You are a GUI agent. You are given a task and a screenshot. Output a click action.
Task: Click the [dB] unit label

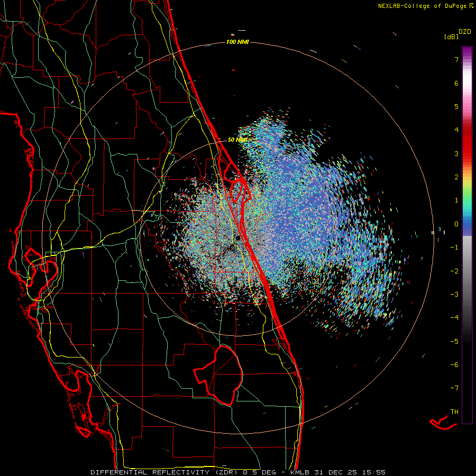(452, 36)
